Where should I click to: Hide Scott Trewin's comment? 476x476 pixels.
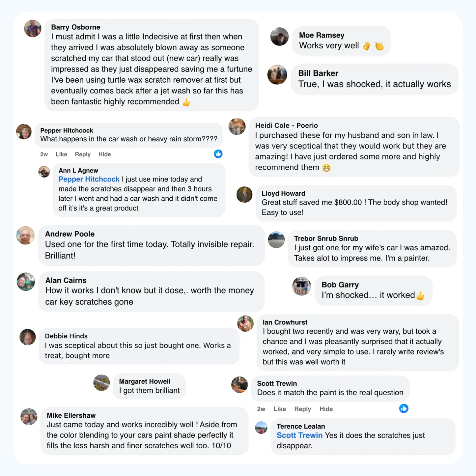click(326, 409)
